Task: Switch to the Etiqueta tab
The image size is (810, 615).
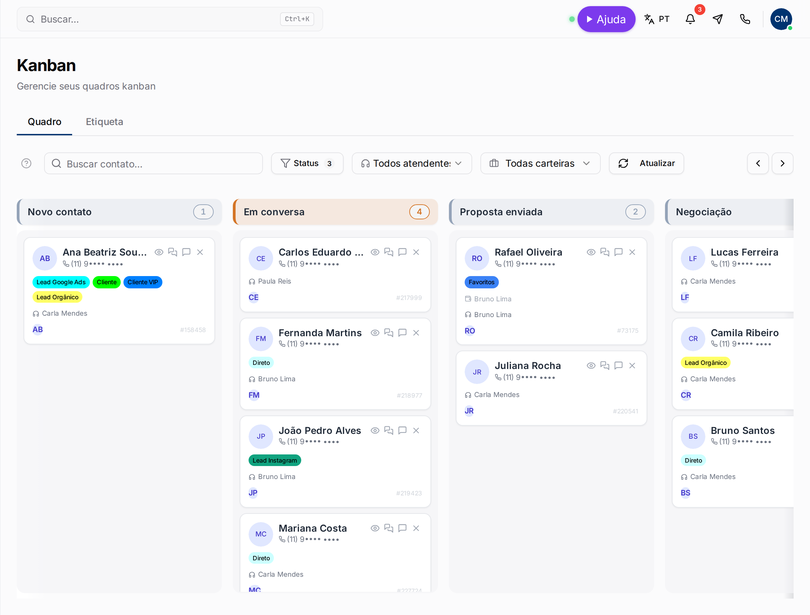Action: tap(104, 122)
